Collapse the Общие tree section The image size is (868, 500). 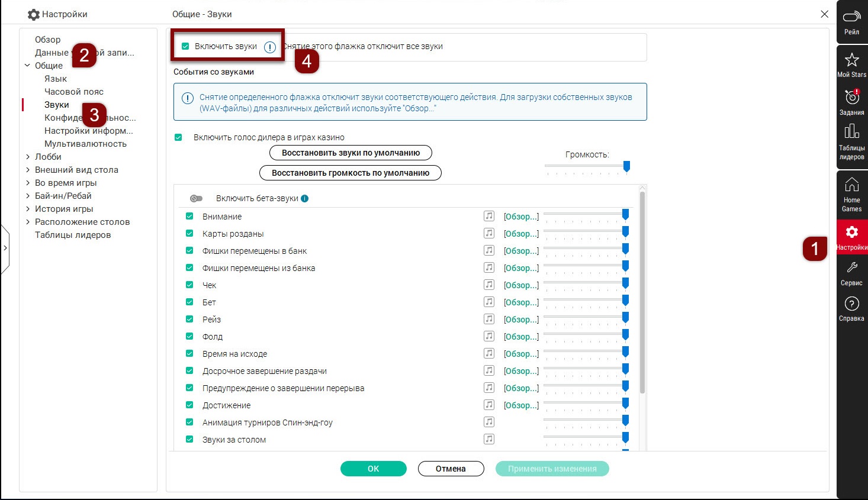[x=28, y=66]
